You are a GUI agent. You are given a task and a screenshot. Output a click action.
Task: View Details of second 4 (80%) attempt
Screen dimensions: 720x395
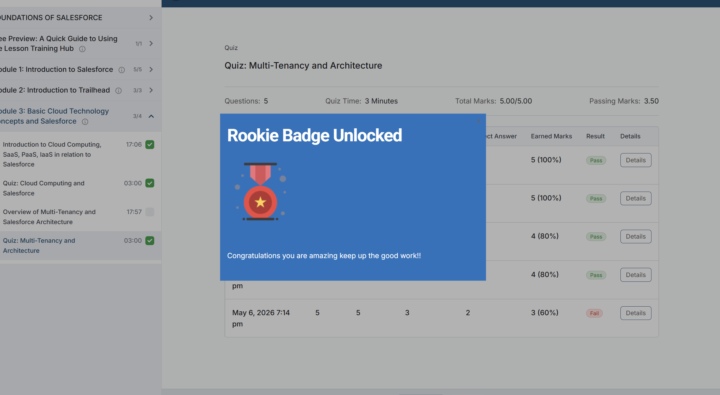click(x=636, y=275)
